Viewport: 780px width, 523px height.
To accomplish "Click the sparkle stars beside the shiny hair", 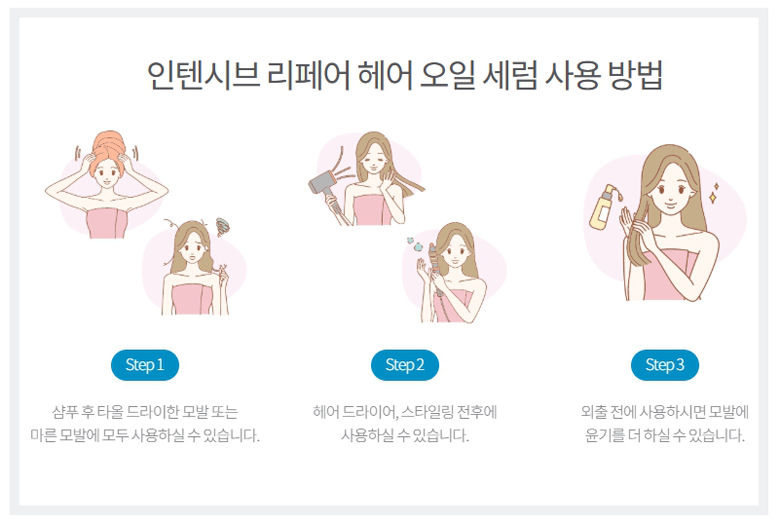I will [714, 193].
